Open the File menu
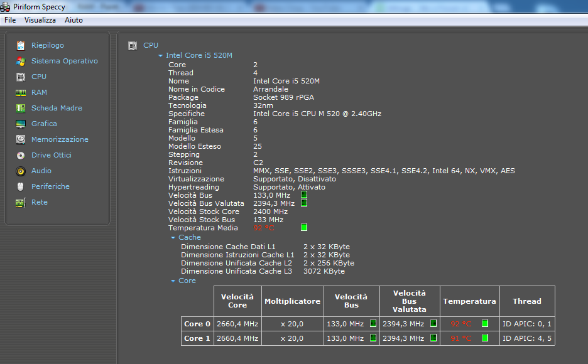Image resolution: width=588 pixels, height=364 pixels. pos(10,20)
